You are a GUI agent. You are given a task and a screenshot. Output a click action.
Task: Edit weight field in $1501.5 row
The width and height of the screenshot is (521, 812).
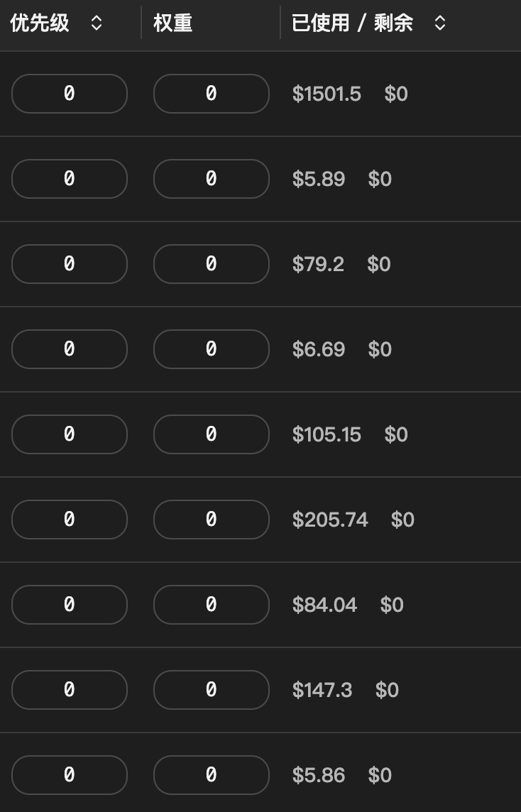[x=212, y=94]
